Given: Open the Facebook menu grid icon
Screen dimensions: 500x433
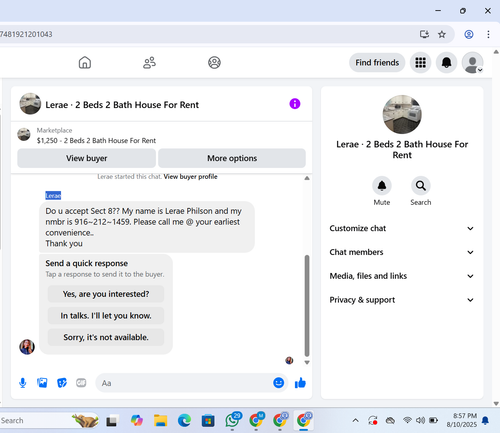Looking at the screenshot, I should coord(420,62).
